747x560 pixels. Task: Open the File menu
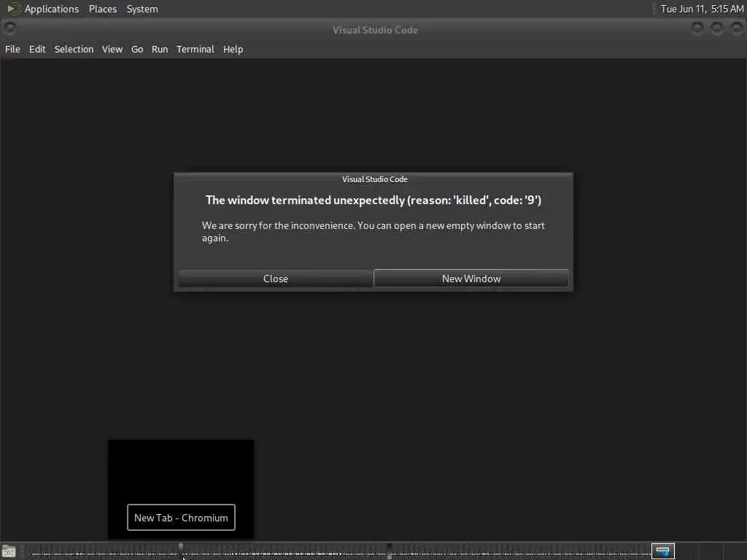pyautogui.click(x=13, y=49)
